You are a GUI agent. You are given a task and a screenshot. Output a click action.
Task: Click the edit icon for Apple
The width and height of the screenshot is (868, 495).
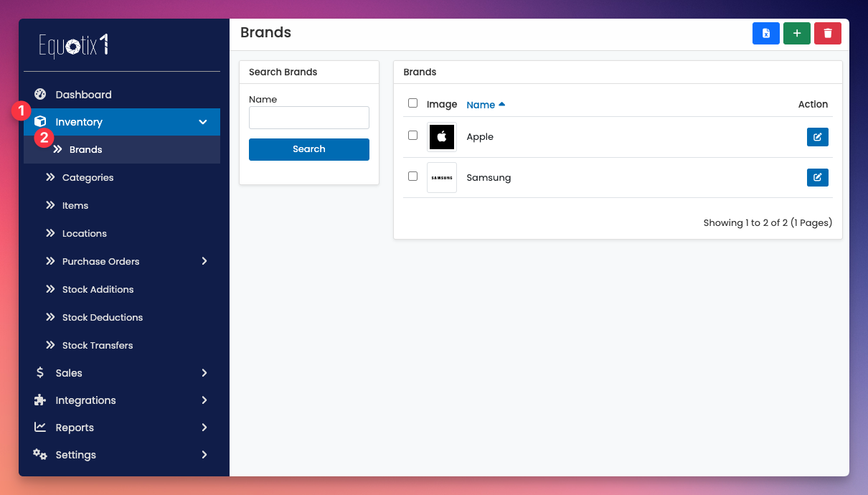(817, 137)
